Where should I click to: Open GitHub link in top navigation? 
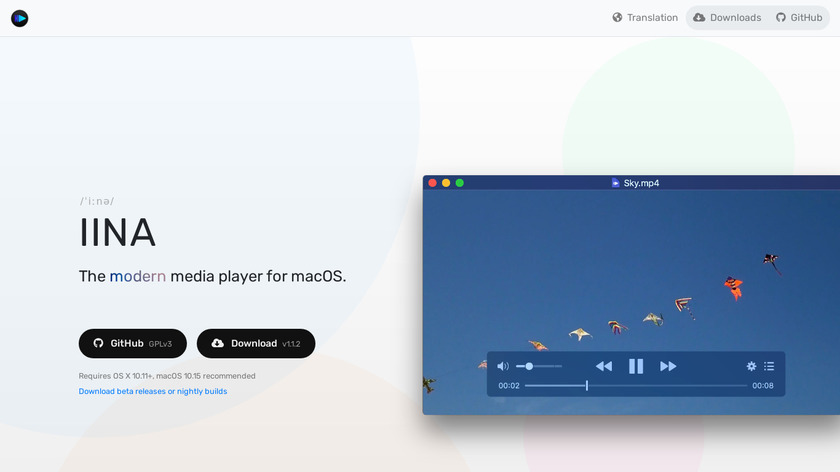[x=799, y=18]
